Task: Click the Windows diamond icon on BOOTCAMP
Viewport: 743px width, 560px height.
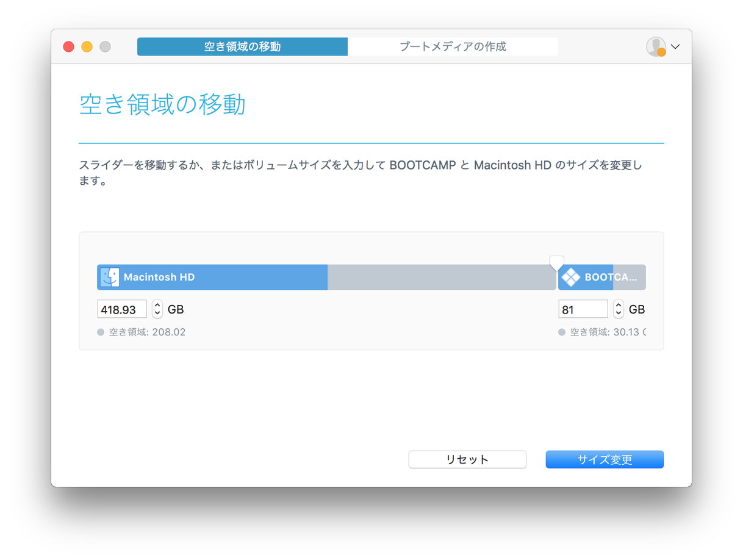Action: tap(571, 277)
